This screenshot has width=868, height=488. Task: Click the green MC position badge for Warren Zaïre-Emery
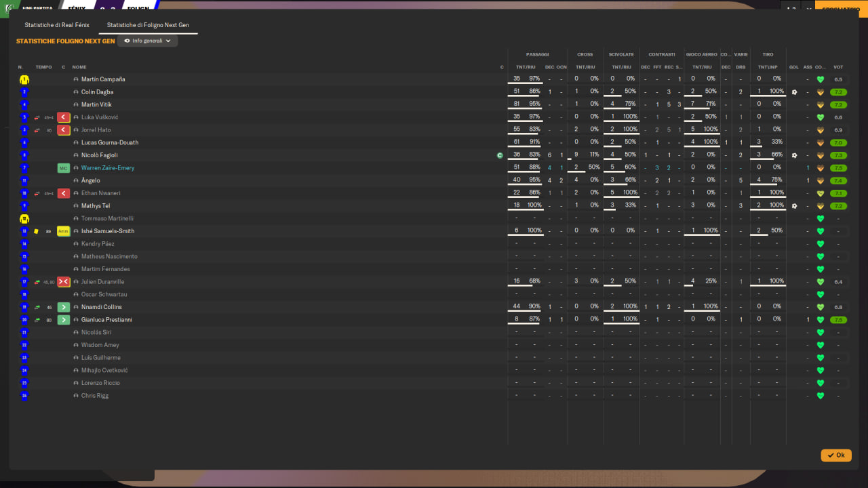(64, 168)
